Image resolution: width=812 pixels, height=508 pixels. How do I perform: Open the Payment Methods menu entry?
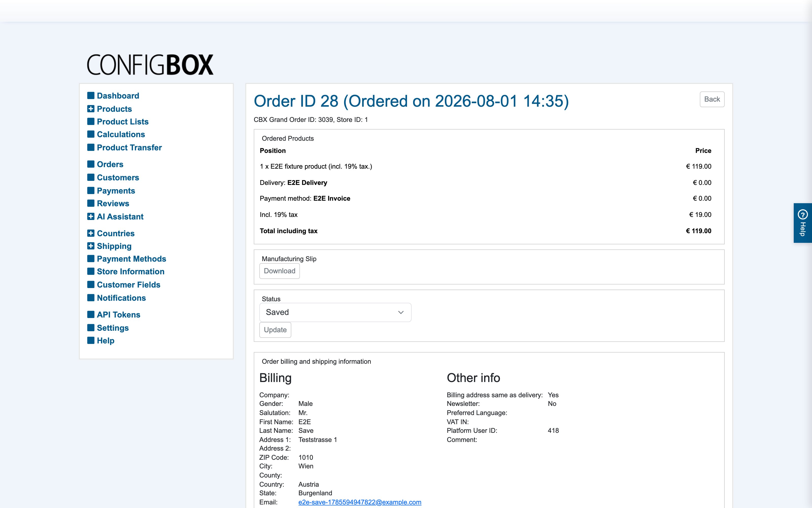point(131,259)
